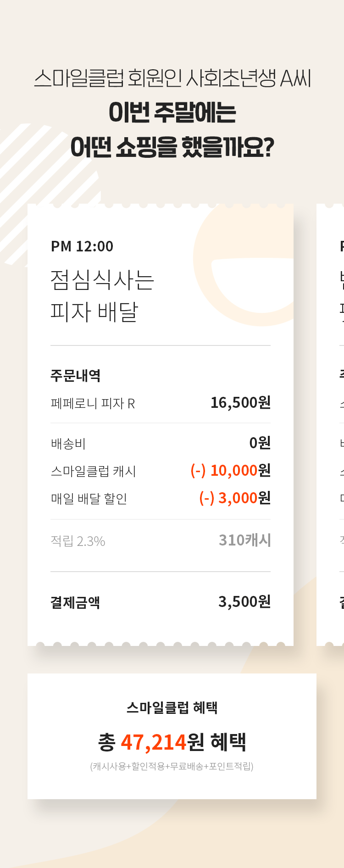344x868 pixels.
Task: Click the "페페로니 피자 R" order item
Action: pyautogui.click(x=93, y=404)
